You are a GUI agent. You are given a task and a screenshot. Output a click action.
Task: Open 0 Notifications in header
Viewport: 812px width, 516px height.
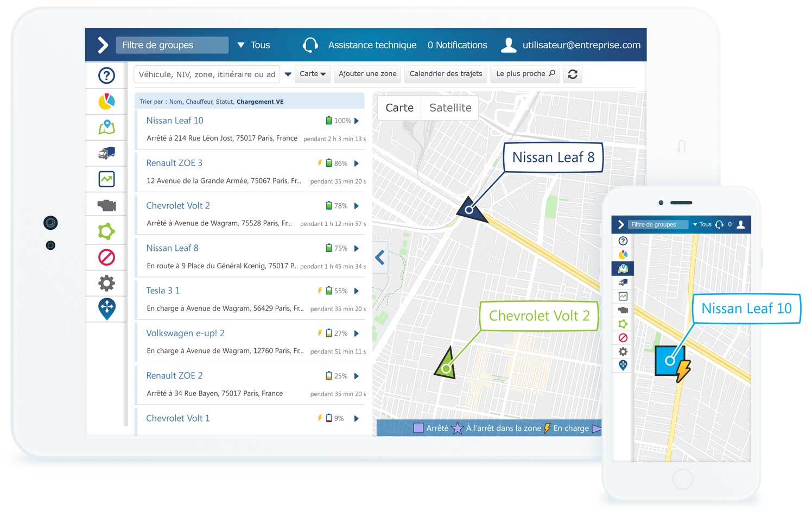pyautogui.click(x=457, y=45)
